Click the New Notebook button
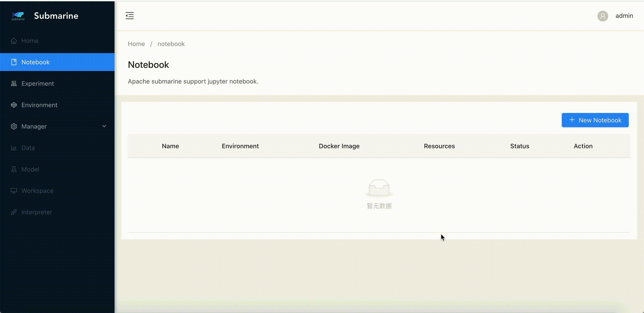 pos(595,120)
